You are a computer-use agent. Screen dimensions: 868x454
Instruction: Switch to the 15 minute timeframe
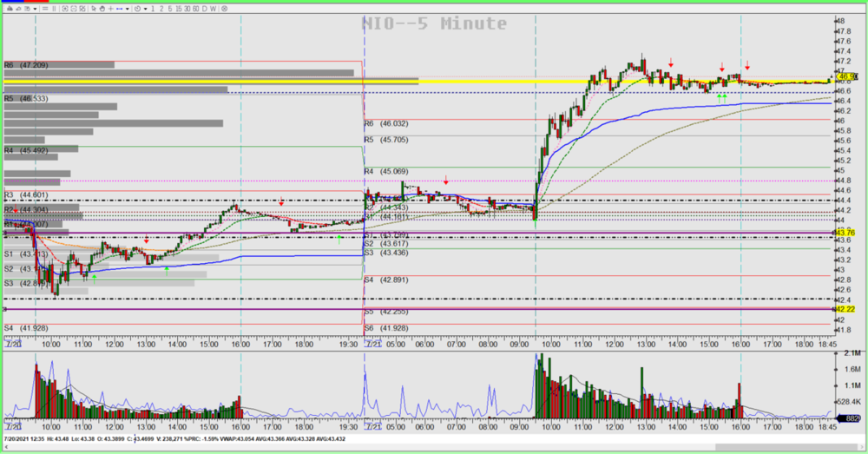point(179,9)
